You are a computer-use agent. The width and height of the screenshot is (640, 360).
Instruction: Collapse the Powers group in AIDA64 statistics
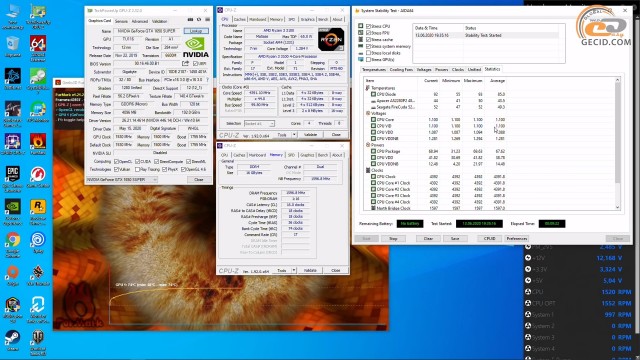[367, 145]
